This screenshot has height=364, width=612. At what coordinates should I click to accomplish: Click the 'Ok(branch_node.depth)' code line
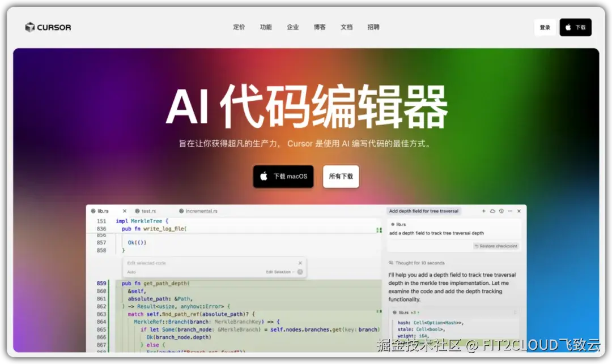[x=178, y=337]
